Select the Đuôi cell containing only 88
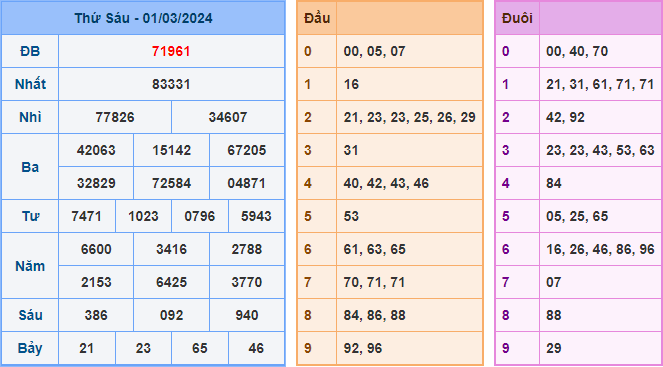 pyautogui.click(x=601, y=315)
